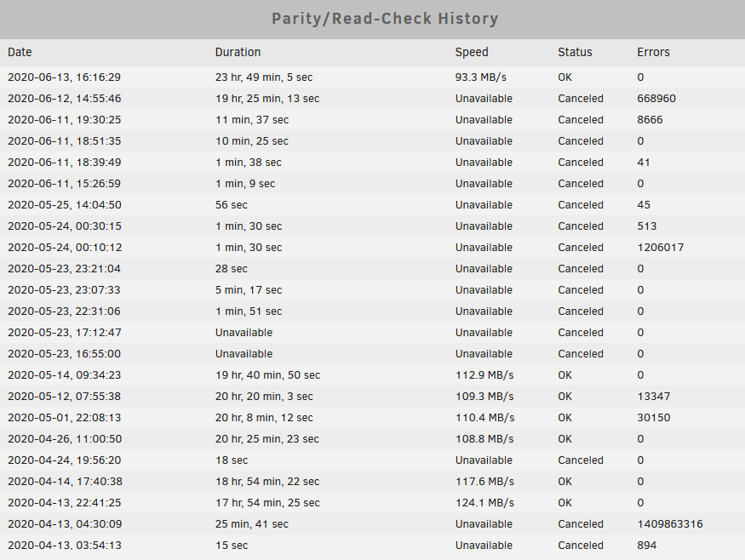Select duration 25 min, 41 sec

(x=252, y=524)
